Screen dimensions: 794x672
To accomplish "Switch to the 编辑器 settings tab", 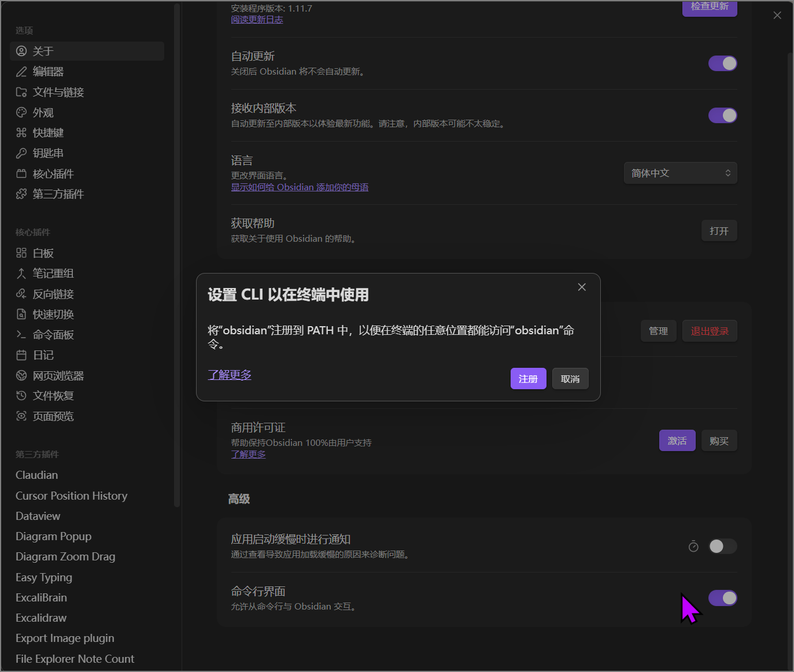I will pos(87,72).
